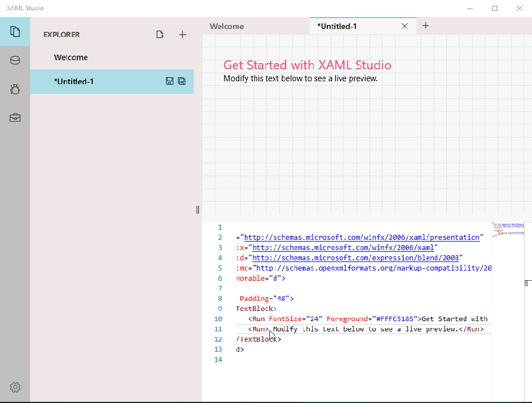
Task: Open a new tab with plus button
Action: [x=426, y=26]
